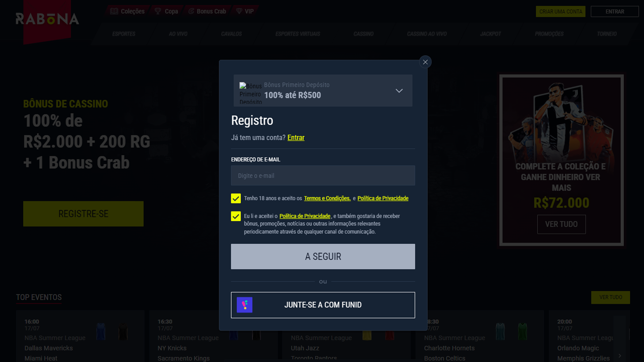This screenshot has height=362, width=644.
Task: Open the ESPORTES menu tab
Action: click(124, 34)
